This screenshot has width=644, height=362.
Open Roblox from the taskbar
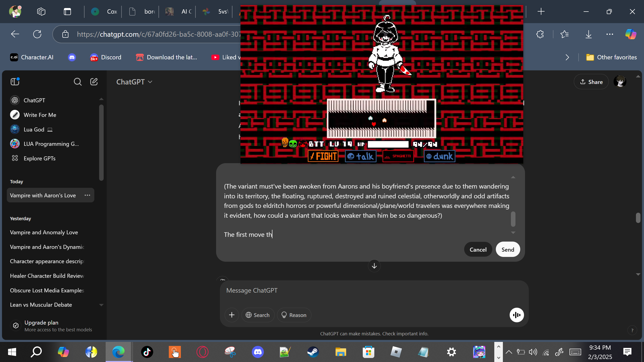396,352
